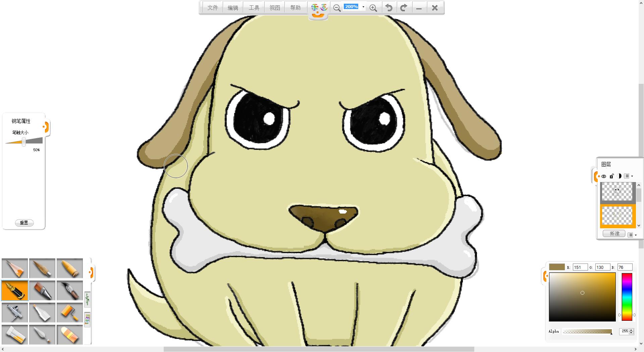Open layer options menu beside 新建 button
Image resolution: width=644 pixels, height=352 pixels.
(632, 235)
